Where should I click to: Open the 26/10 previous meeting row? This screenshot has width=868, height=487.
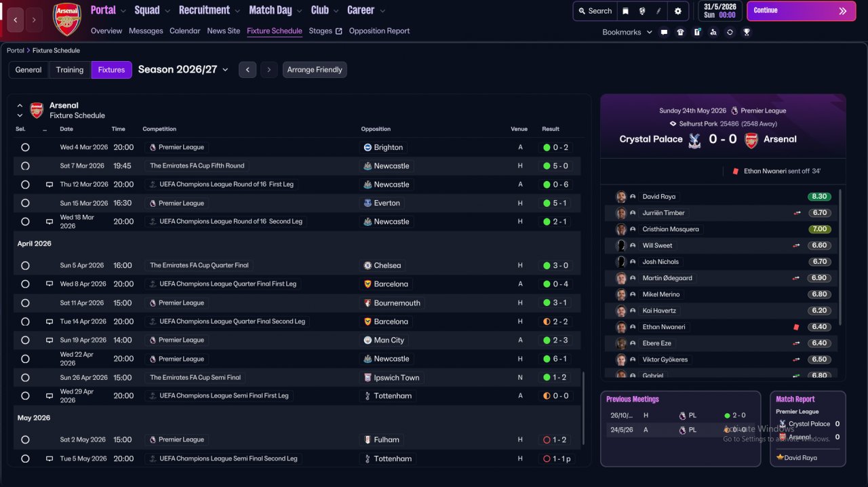680,415
